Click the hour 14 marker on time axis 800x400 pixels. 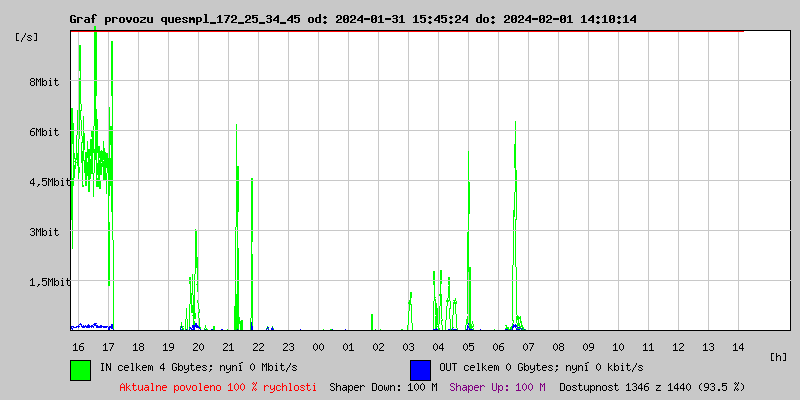pos(738,346)
